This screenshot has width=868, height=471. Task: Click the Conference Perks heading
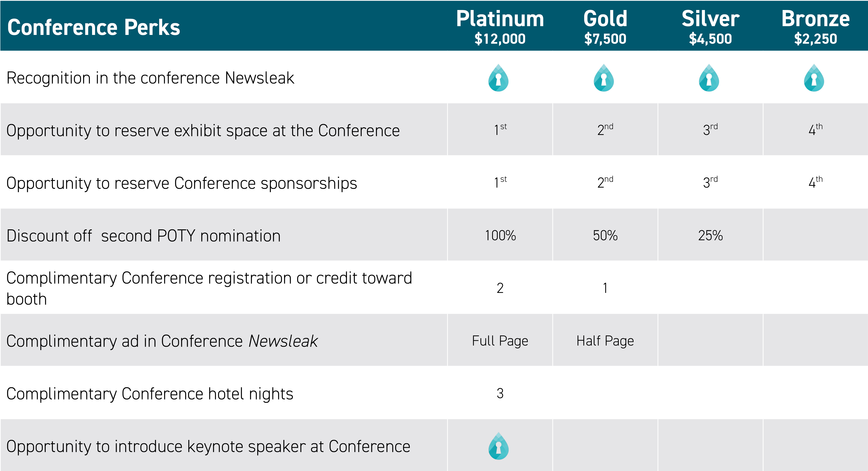[94, 27]
